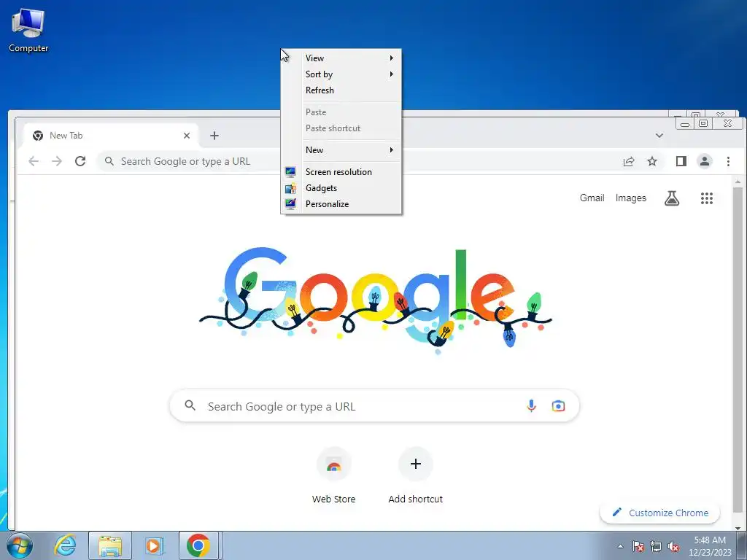Viewport: 747px width, 560px height.
Task: Choose Screen resolution from context menu
Action: tap(341, 172)
